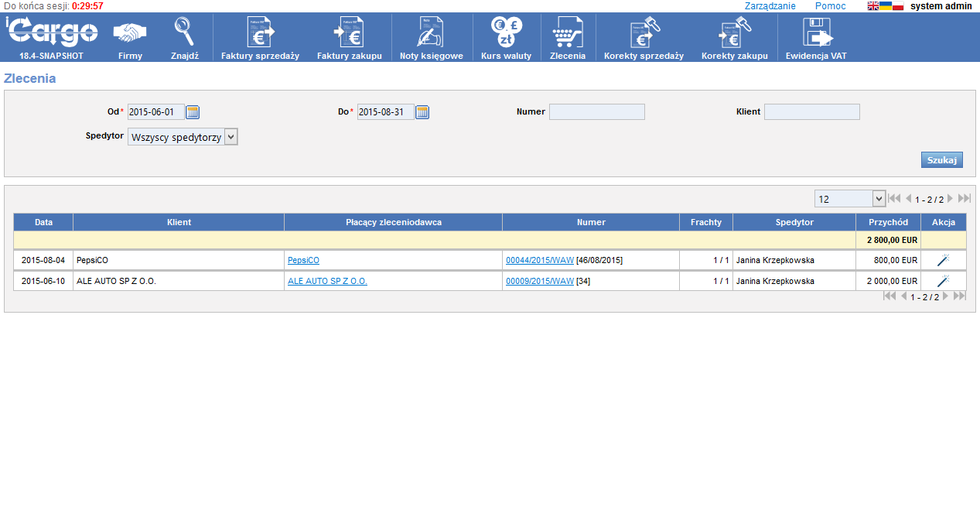Open the Firmy handshake icon

pyautogui.click(x=130, y=34)
